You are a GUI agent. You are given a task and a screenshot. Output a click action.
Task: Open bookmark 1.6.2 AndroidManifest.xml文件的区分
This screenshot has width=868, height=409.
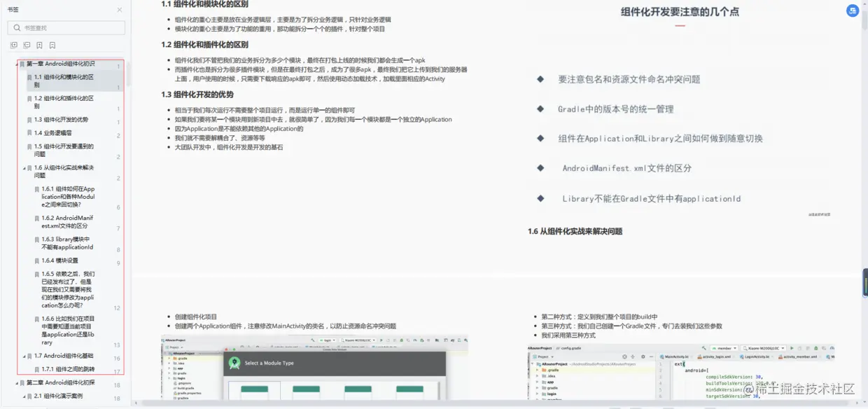point(67,222)
